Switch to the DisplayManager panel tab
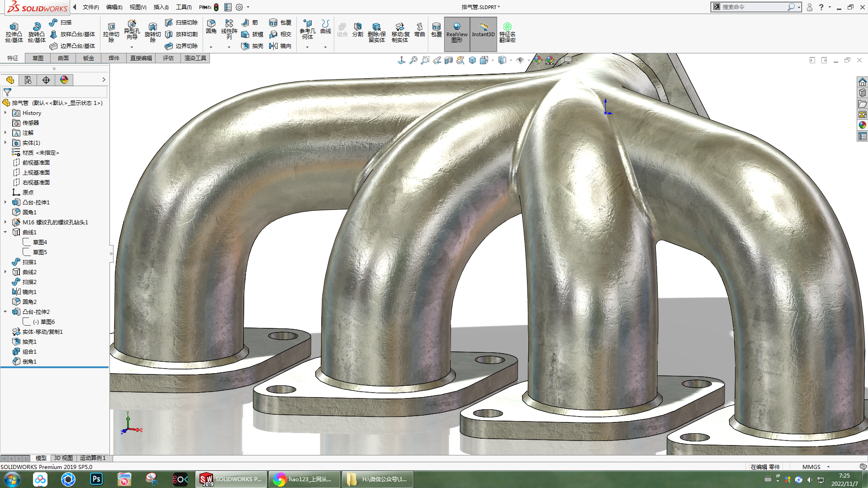 click(x=64, y=80)
